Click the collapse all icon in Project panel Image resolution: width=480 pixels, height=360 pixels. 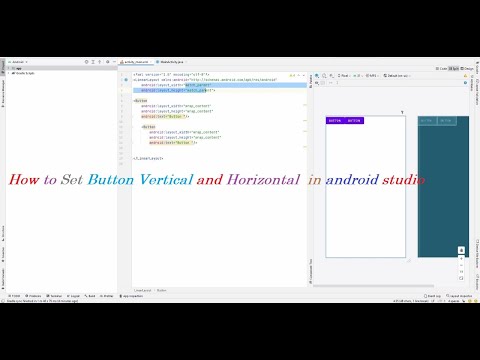(99, 62)
